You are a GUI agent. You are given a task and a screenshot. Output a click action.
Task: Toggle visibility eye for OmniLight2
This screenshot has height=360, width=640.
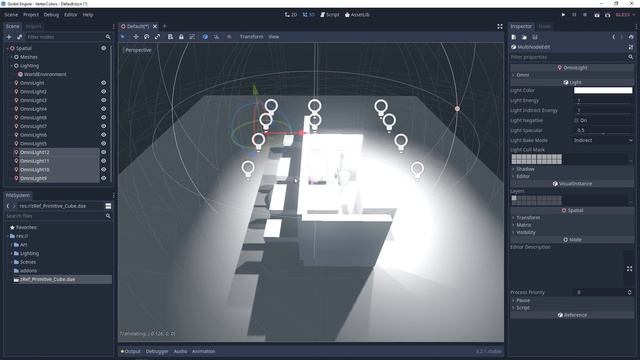click(104, 91)
